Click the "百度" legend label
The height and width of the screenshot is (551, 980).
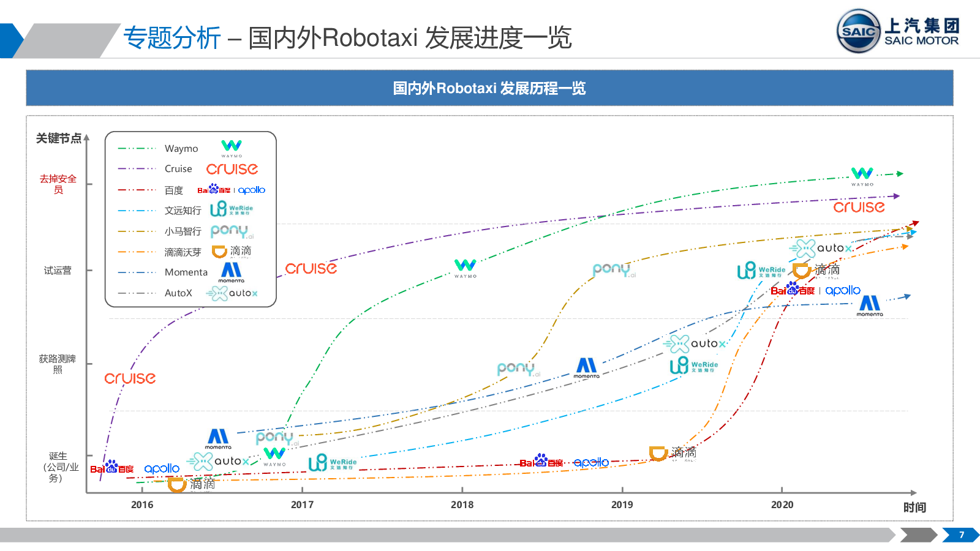[x=174, y=190]
